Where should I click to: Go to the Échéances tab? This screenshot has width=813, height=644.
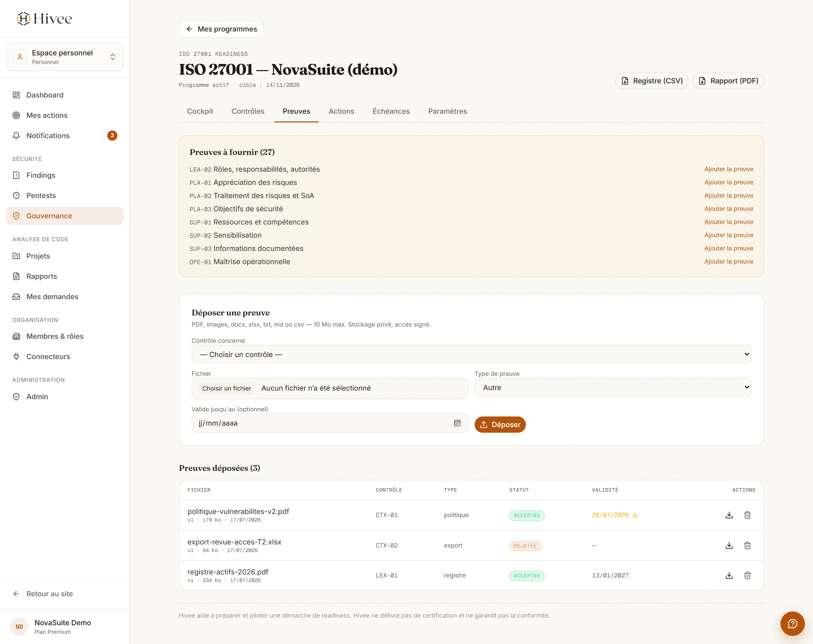coord(391,111)
